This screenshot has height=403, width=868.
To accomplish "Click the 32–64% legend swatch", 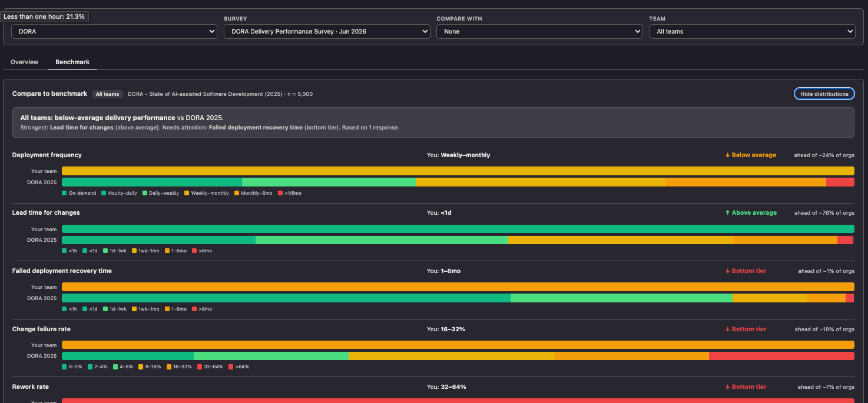I will (x=200, y=367).
